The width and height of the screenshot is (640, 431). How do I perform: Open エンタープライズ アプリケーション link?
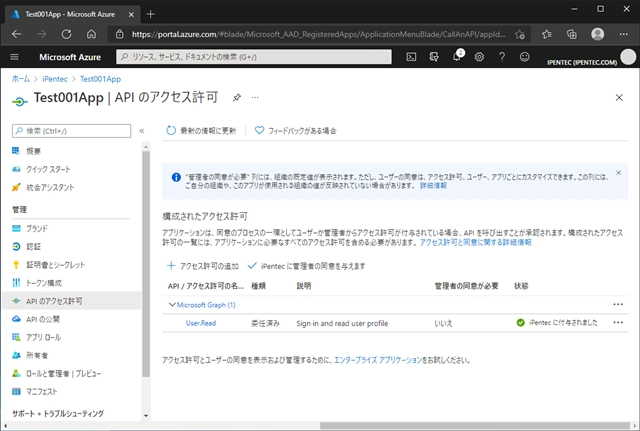[x=378, y=360]
